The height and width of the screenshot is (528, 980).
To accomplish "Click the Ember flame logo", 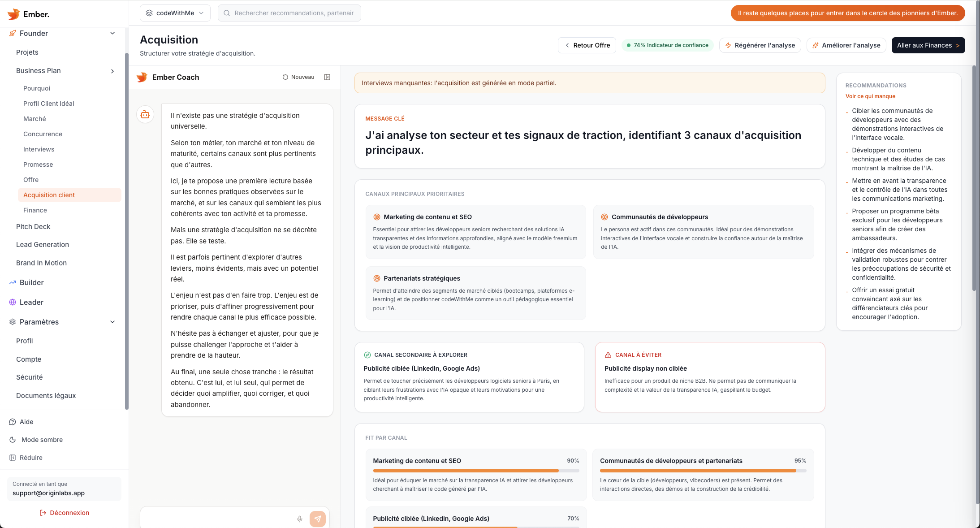I will pyautogui.click(x=13, y=14).
